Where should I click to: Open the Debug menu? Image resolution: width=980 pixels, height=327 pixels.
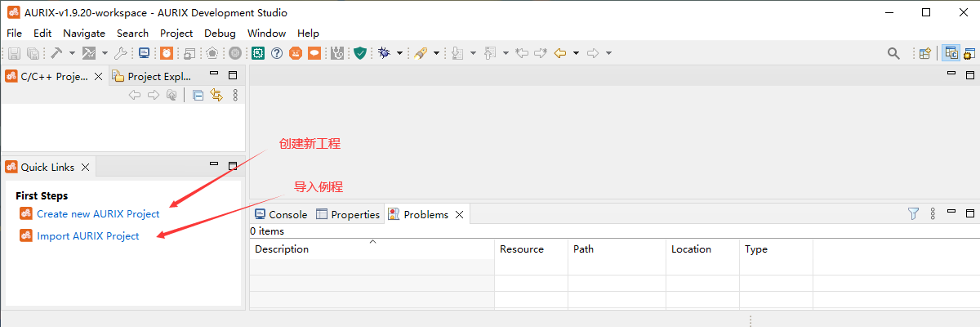[x=220, y=34]
